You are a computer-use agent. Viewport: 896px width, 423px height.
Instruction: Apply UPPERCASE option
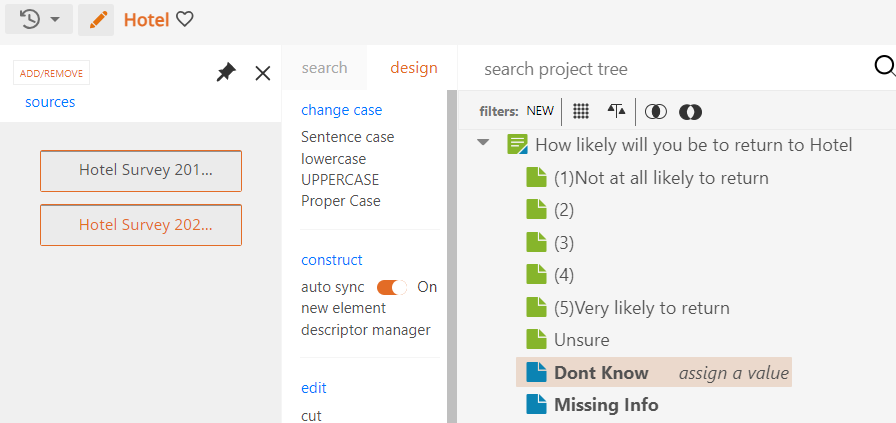click(x=340, y=180)
